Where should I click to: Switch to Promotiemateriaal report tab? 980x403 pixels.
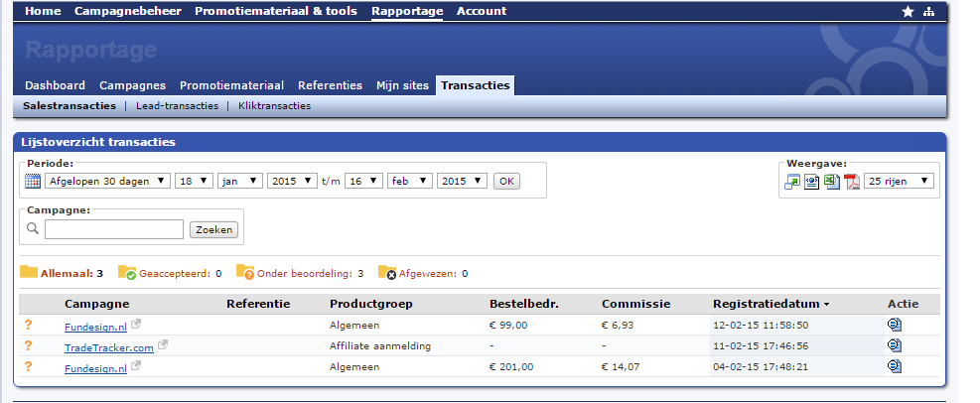point(232,85)
